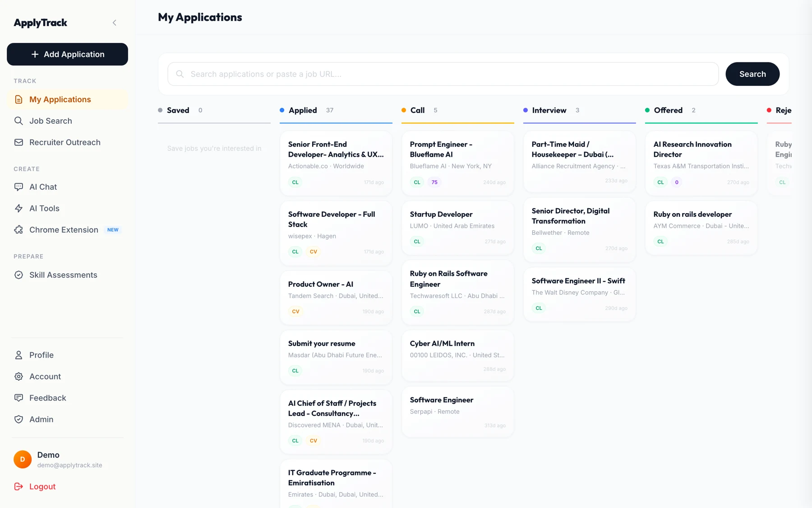Click the 75 score badge
The image size is (812, 508).
point(434,182)
